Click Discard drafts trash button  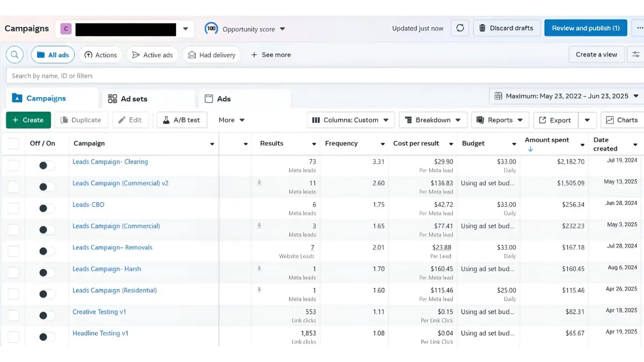506,28
